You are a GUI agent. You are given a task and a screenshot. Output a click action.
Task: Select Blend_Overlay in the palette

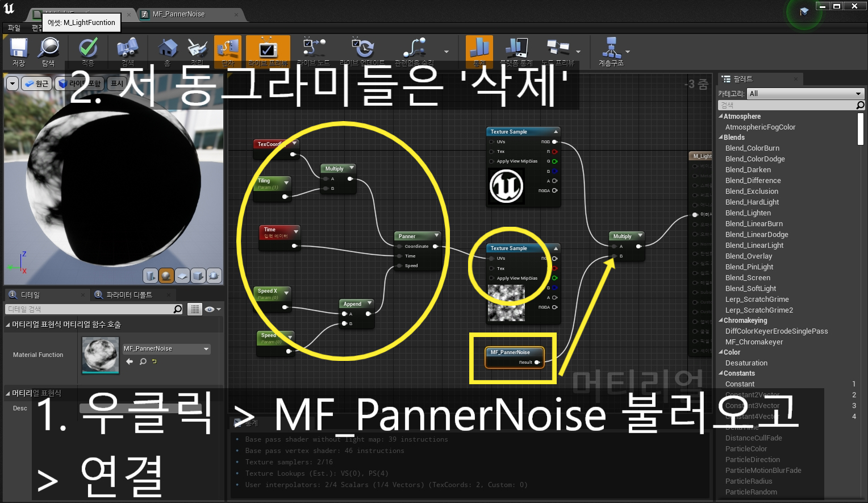click(x=749, y=256)
